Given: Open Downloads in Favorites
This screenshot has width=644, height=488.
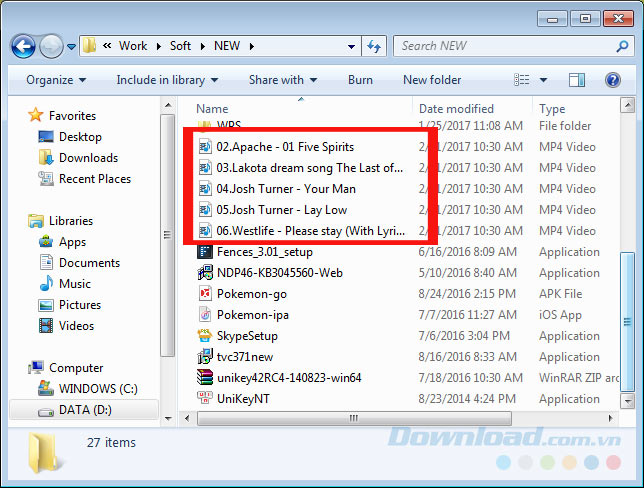Looking at the screenshot, I should pos(88,158).
